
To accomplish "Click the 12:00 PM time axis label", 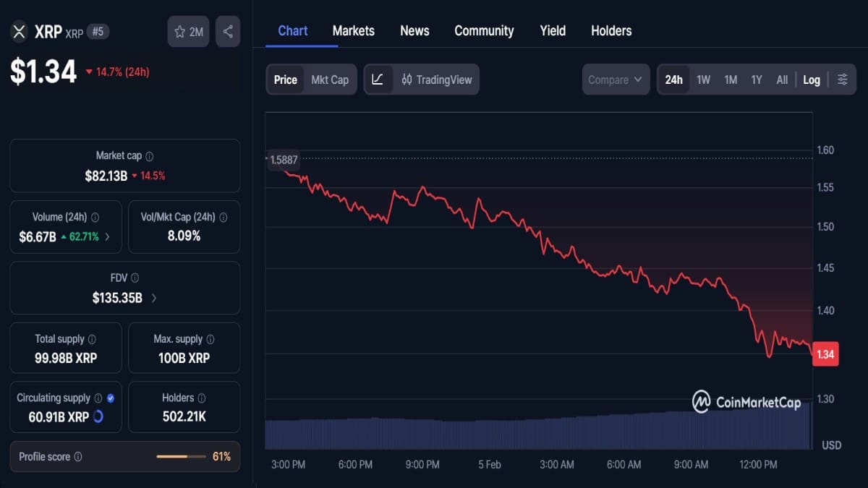I will pyautogui.click(x=758, y=465).
